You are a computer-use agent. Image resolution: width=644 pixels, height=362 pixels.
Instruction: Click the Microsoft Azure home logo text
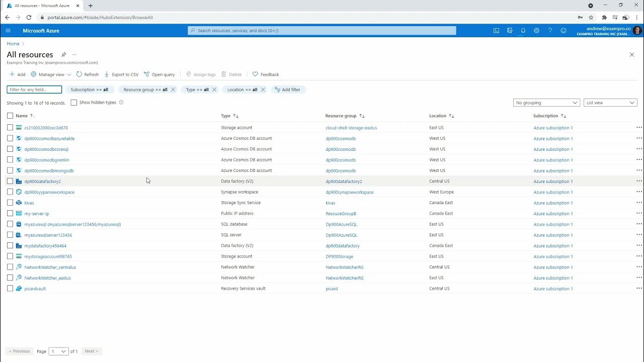click(41, 31)
